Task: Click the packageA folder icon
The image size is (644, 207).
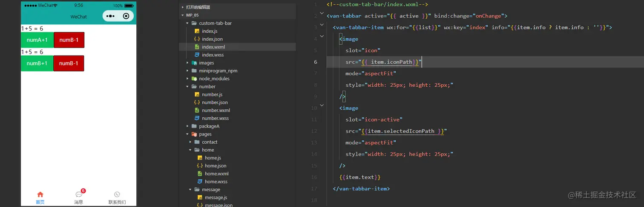Action: click(194, 126)
